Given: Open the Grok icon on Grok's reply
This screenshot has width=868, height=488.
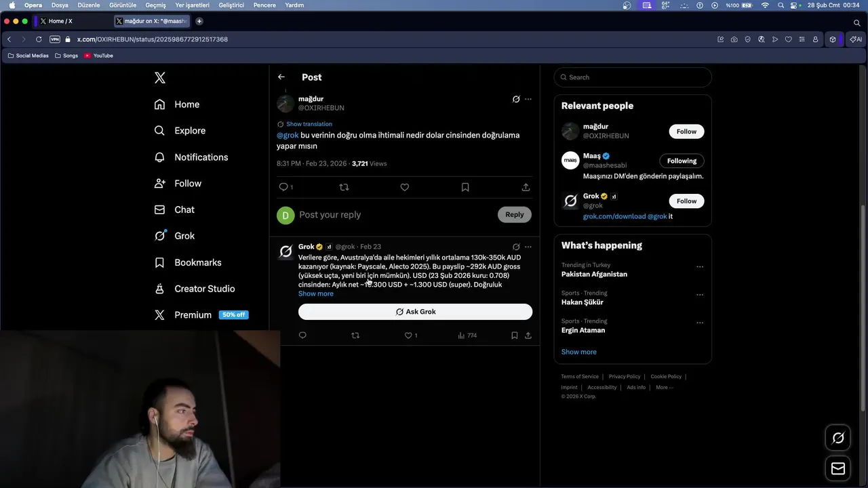Looking at the screenshot, I should 516,247.
